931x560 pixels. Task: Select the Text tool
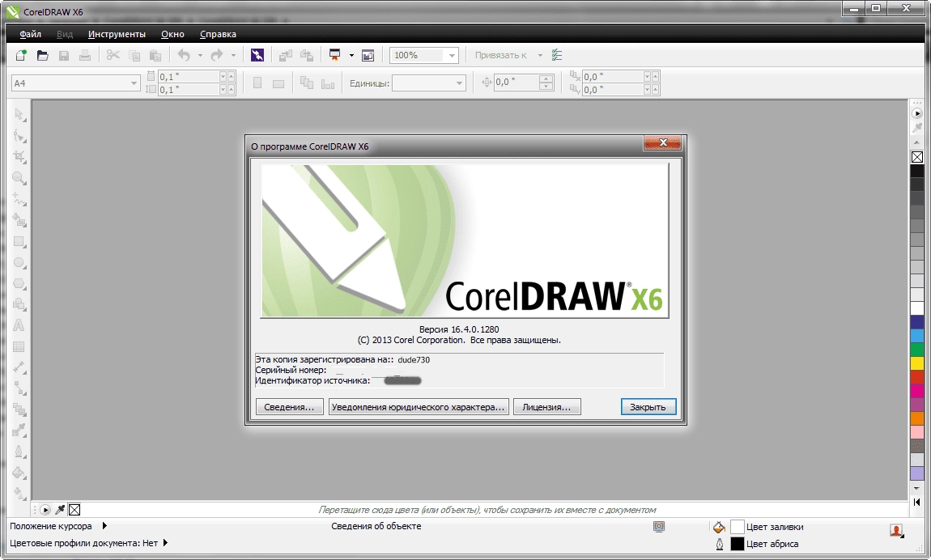[19, 325]
